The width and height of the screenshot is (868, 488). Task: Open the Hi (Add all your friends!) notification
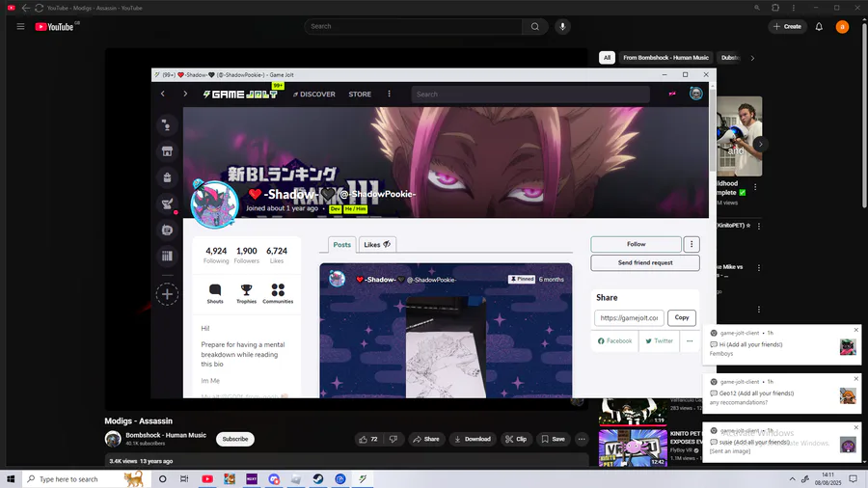point(781,344)
